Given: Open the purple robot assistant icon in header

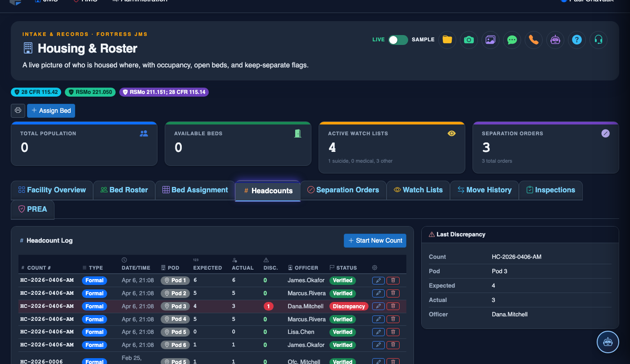Looking at the screenshot, I should click(x=555, y=40).
